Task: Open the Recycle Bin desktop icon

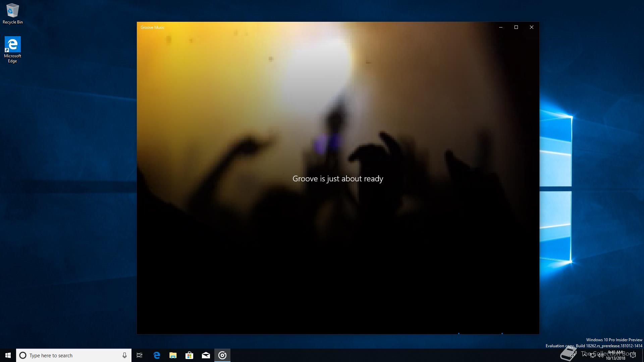Action: click(x=13, y=14)
